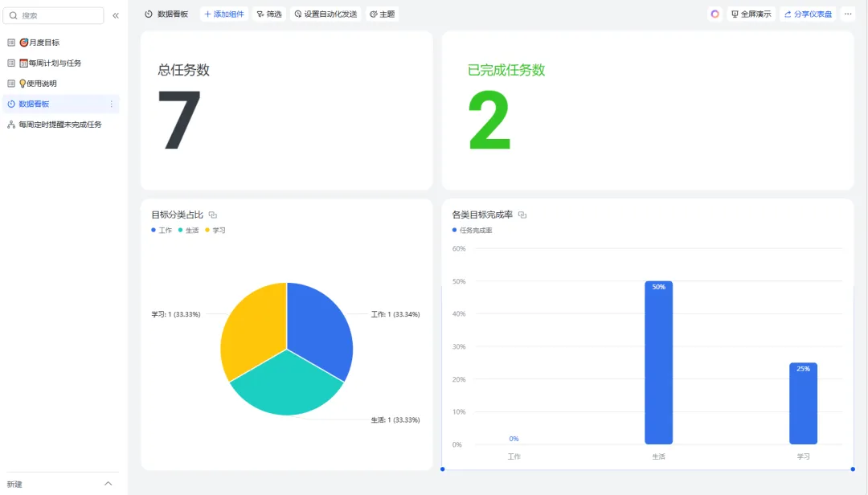Click the 25% 学习 bar
Screen dimensions: 868x495
click(x=803, y=403)
